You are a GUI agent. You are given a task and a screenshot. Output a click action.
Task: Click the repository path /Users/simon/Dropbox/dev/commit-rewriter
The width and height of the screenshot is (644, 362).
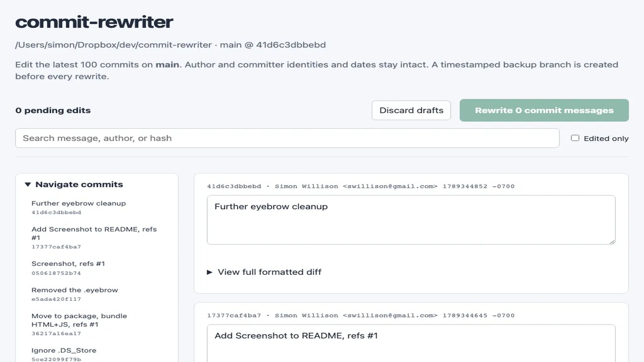pos(114,45)
